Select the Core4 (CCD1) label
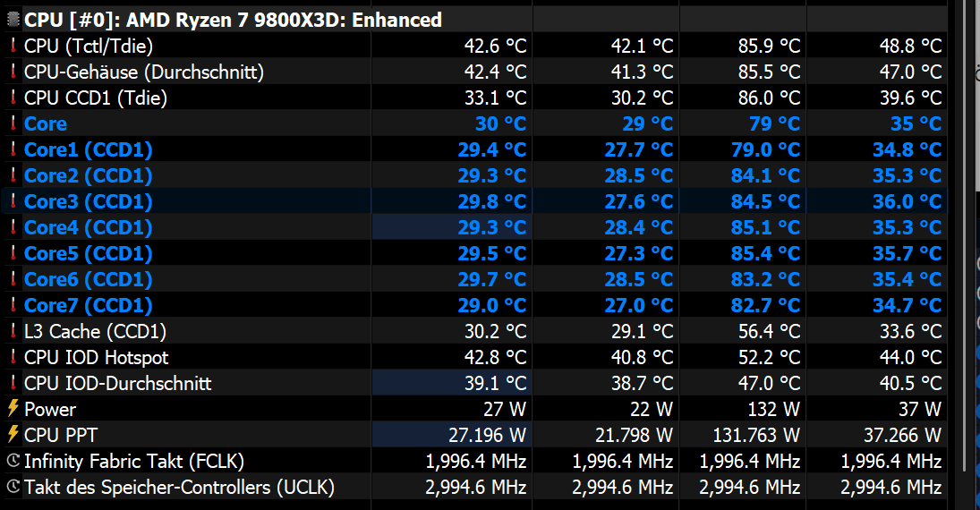Screen dimensions: 980x510 pyautogui.click(x=88, y=227)
